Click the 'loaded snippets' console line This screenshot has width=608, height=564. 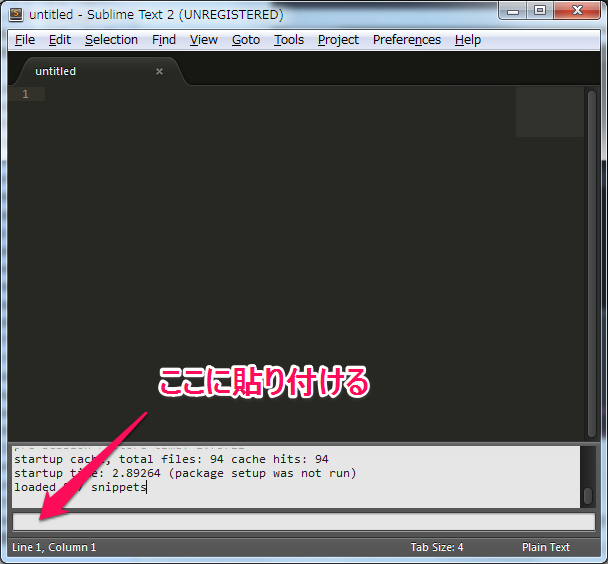(80, 487)
